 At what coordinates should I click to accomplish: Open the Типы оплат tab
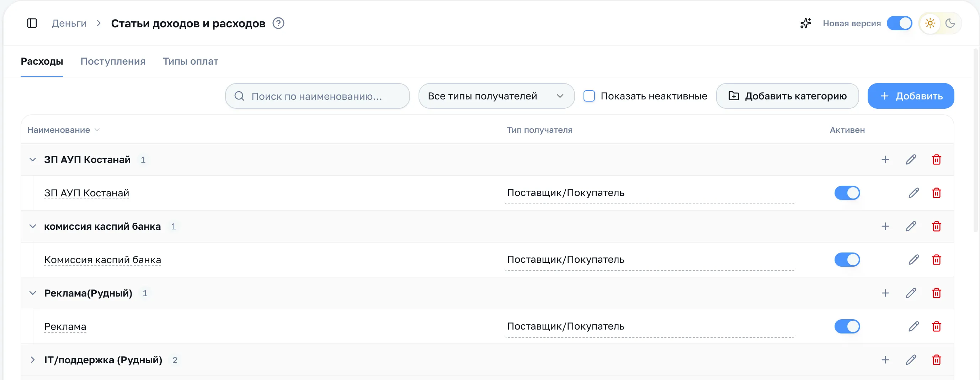tap(191, 61)
